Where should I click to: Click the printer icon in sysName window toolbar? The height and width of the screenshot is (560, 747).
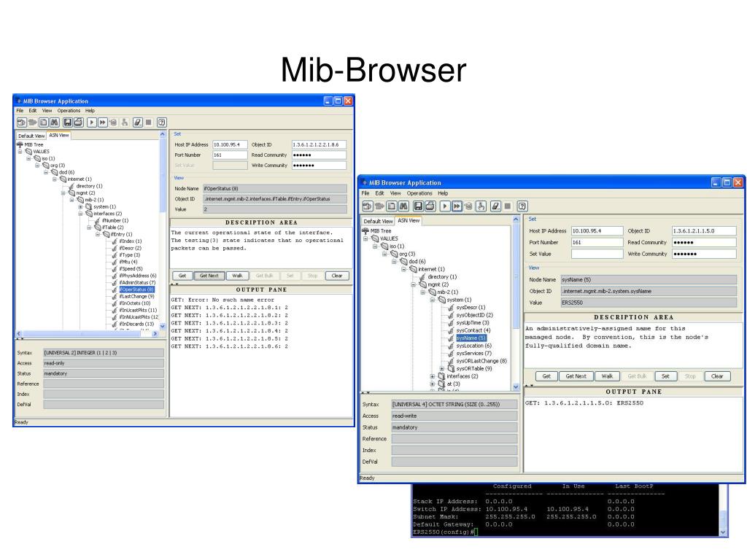[430, 206]
